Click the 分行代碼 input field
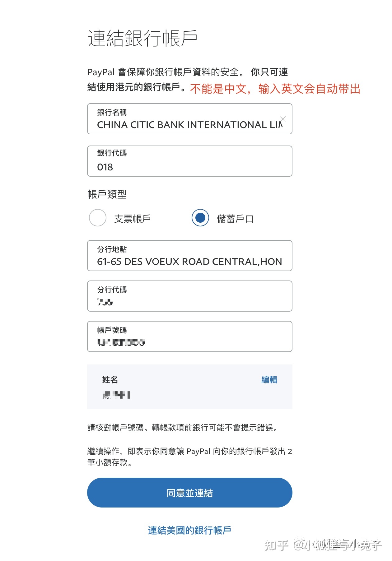 [190, 296]
